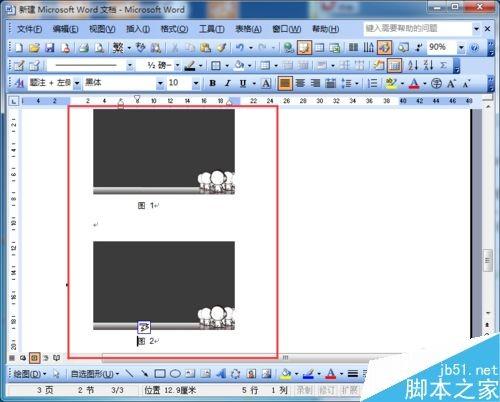This screenshot has width=500, height=402.
Task: Open the 绘图 Draw menu
Action: coord(29,374)
